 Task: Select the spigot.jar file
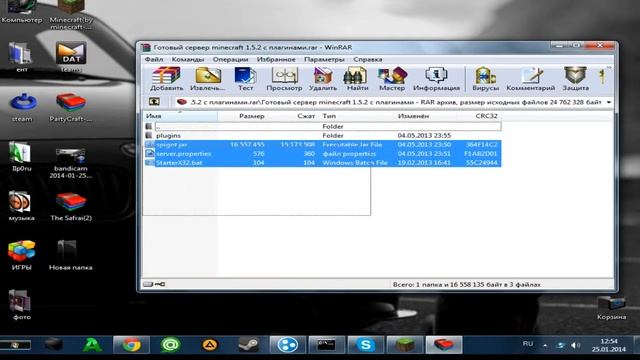click(x=322, y=144)
